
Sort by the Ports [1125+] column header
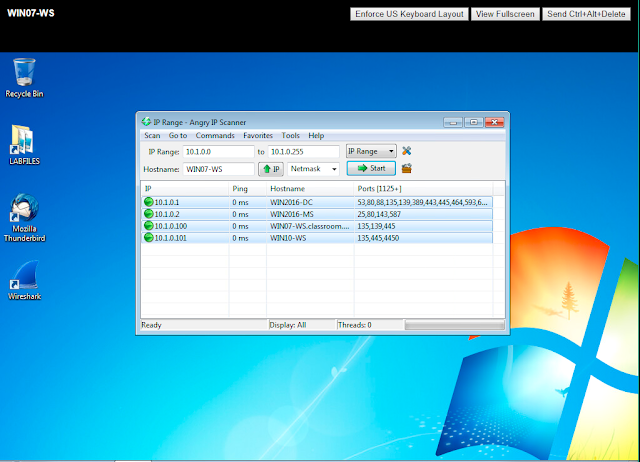(423, 189)
